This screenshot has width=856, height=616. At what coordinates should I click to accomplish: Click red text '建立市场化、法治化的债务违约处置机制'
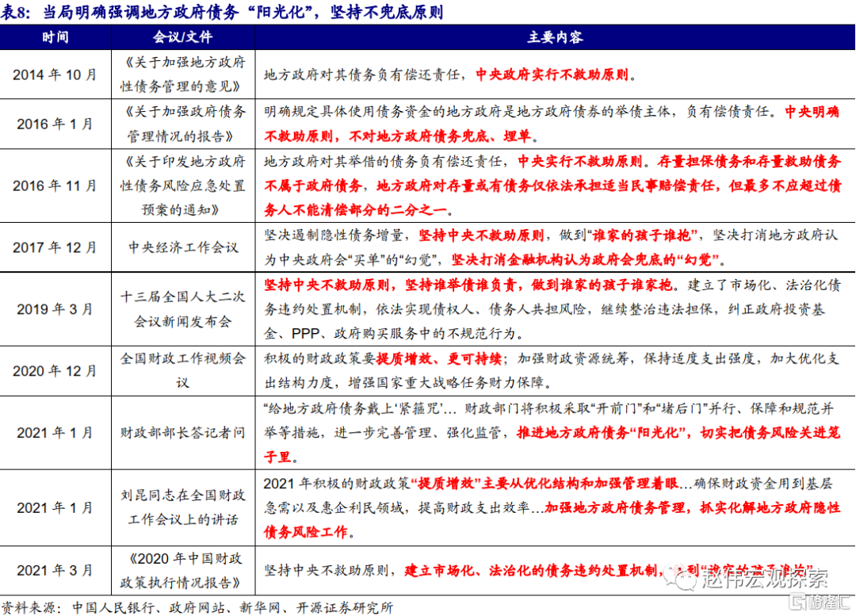click(x=530, y=571)
